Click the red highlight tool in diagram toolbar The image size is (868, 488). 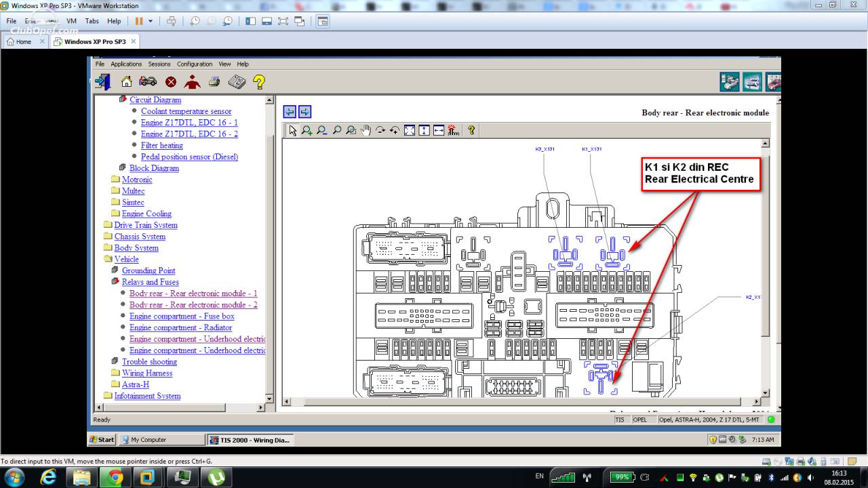pos(454,130)
